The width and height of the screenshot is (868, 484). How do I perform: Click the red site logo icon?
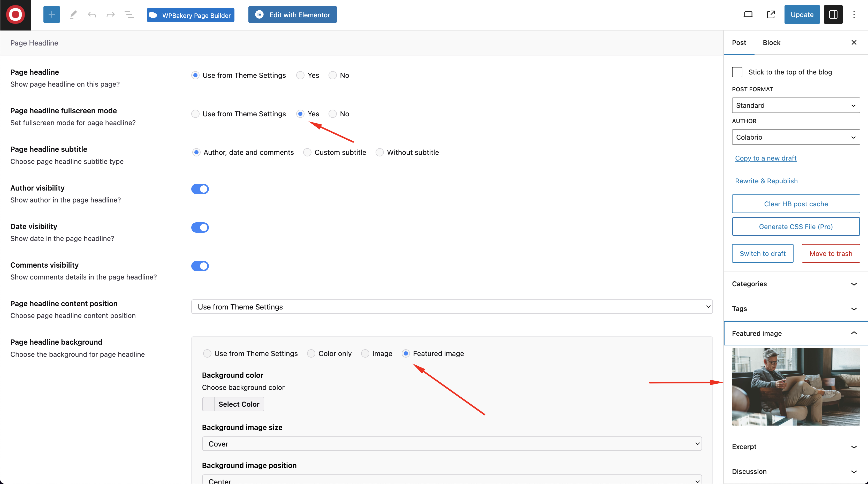pos(16,15)
